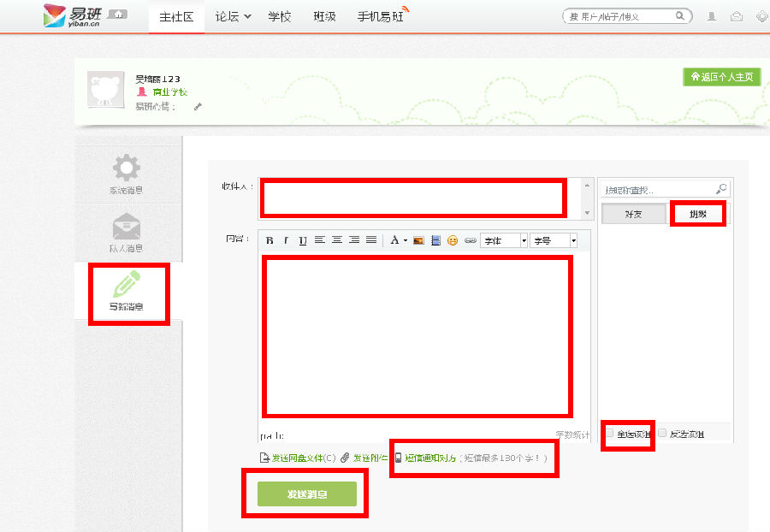
Task: Insert an emoticon smiley face
Action: [x=453, y=240]
